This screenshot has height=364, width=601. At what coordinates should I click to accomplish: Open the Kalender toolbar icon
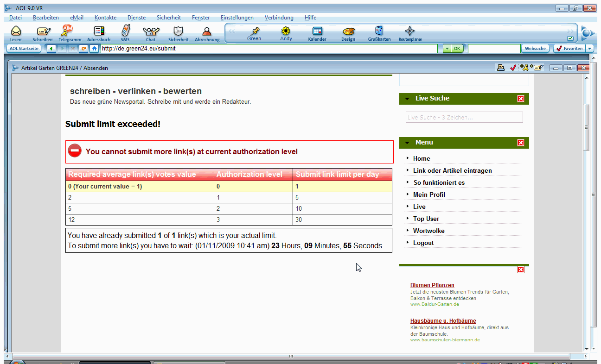point(317,32)
